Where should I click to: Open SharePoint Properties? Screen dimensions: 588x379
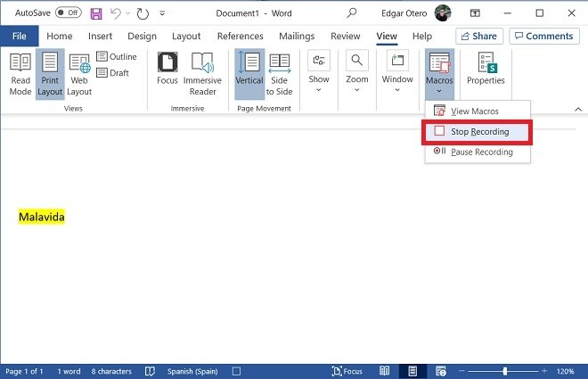(486, 69)
